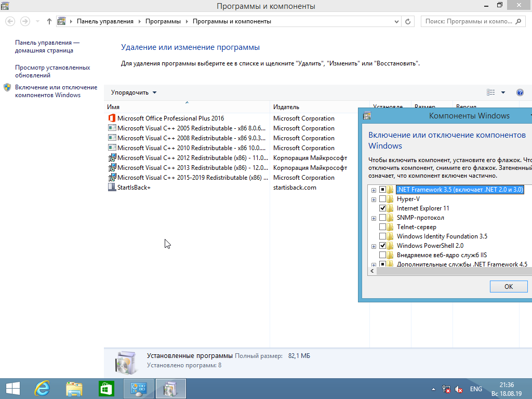Screen dimensions: 532x399
Task: Uncheck the Internet Explorer 11 checkbox
Action: pyautogui.click(x=383, y=208)
